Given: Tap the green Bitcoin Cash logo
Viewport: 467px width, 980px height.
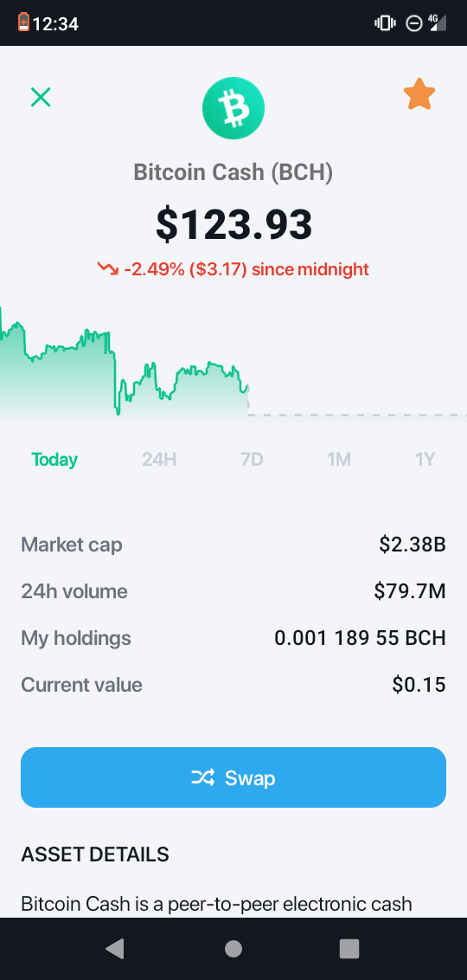Looking at the screenshot, I should (233, 108).
